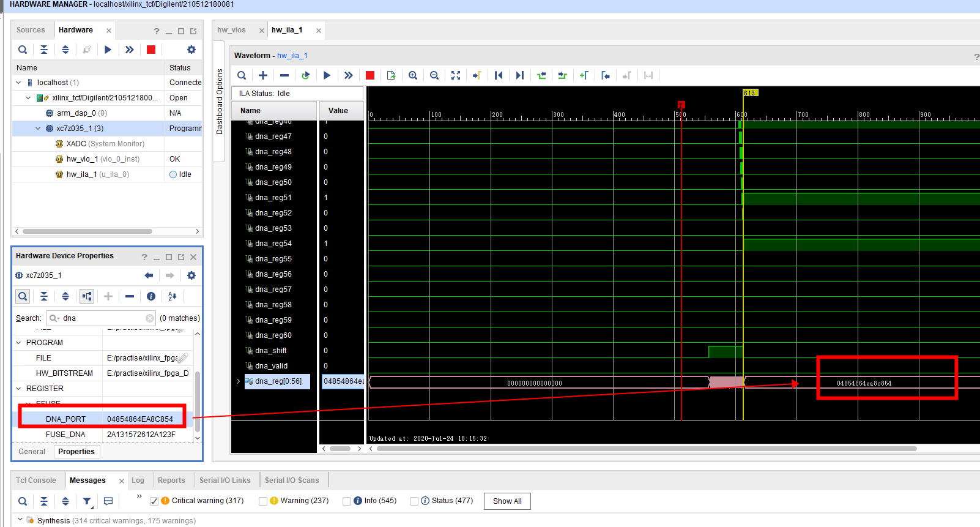Open Serial I/O Links tab

(x=225, y=480)
